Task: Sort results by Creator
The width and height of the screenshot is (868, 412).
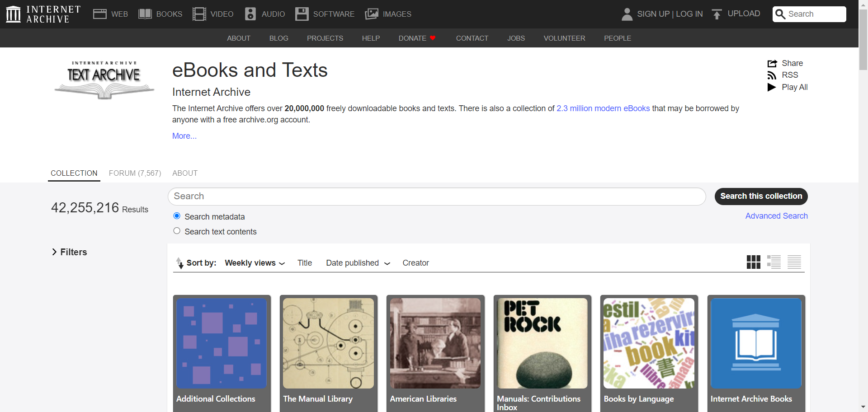Action: coord(415,263)
